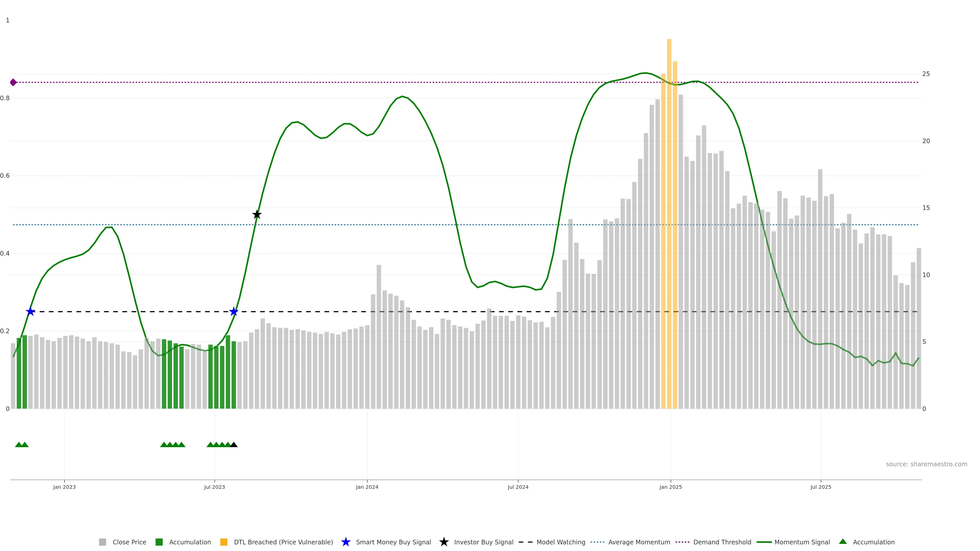This screenshot has width=980, height=551.
Task: Click the Jul 2024 axis label
Action: point(518,487)
